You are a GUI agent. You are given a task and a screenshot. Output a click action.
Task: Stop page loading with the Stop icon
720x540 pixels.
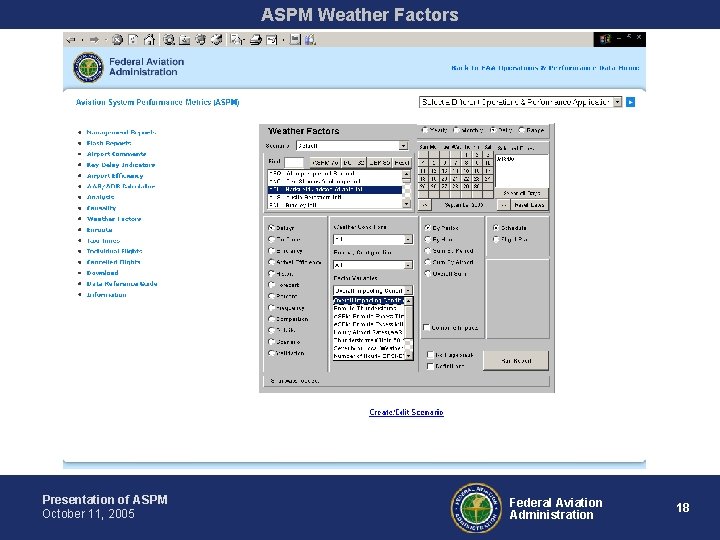[118, 40]
